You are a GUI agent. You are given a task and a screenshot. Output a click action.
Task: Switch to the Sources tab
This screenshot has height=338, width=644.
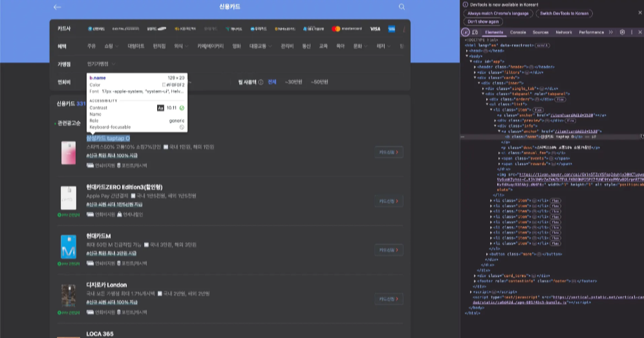(x=541, y=32)
